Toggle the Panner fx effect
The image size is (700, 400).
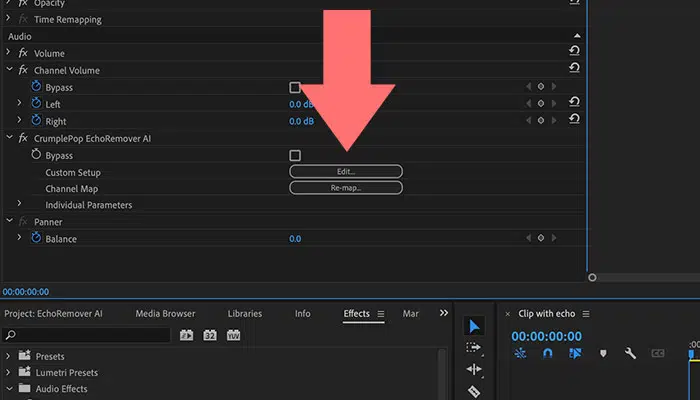click(x=23, y=221)
